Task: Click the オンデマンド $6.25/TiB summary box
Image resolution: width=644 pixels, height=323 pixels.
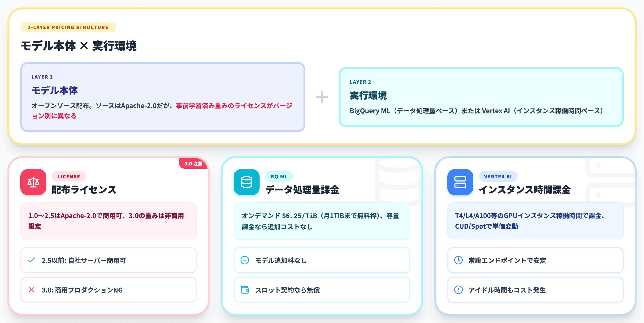Action: click(322, 221)
